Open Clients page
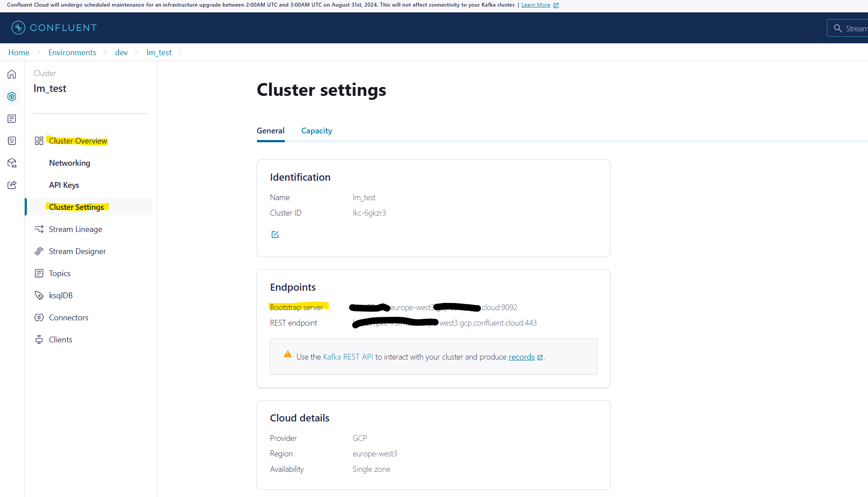868x497 pixels. click(x=60, y=339)
